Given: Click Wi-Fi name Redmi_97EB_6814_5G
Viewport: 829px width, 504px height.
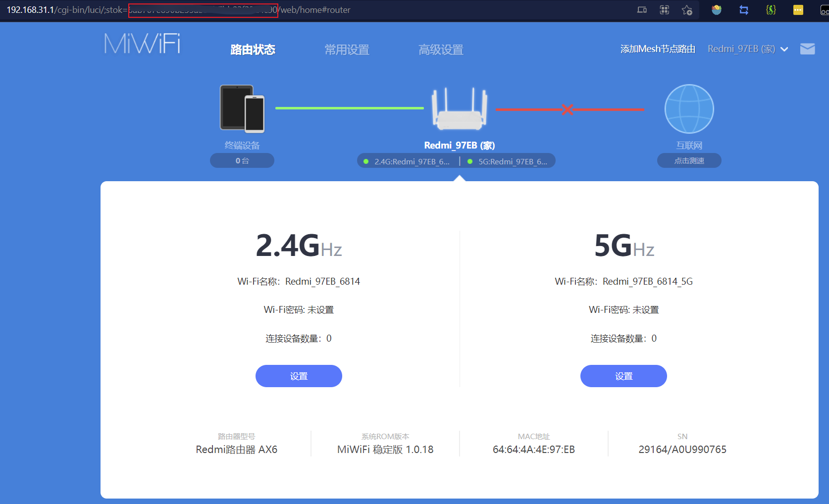Looking at the screenshot, I should (648, 281).
